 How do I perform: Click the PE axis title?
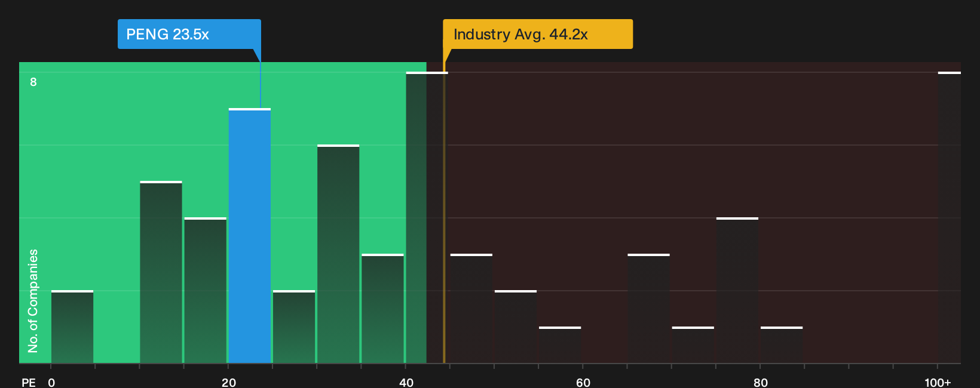[29, 382]
